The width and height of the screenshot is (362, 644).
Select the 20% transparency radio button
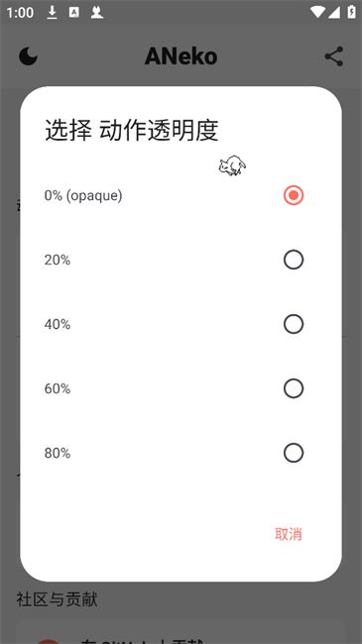294,260
